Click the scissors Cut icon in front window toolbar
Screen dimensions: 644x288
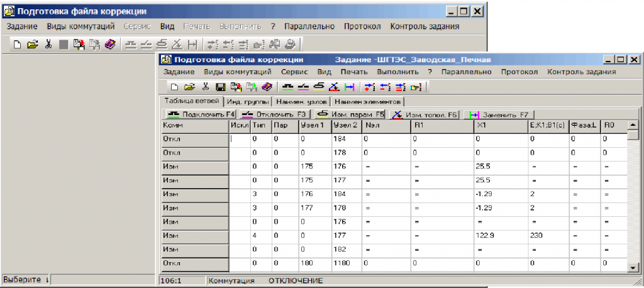click(x=205, y=87)
